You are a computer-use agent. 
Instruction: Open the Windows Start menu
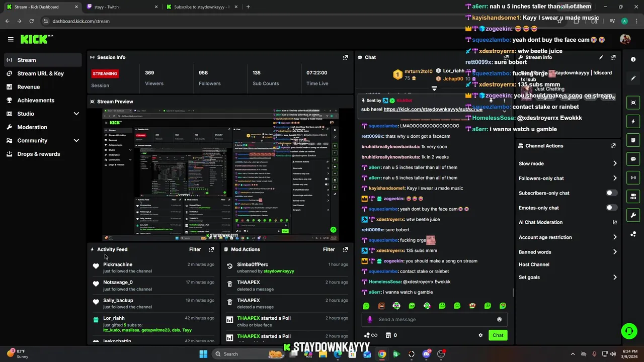(x=203, y=354)
